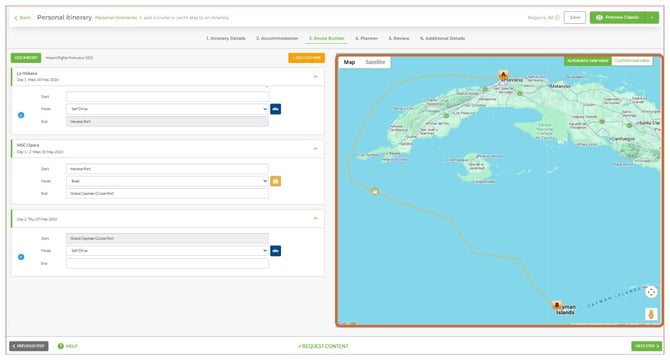
Task: Switch map to Satellite view
Action: pos(375,62)
